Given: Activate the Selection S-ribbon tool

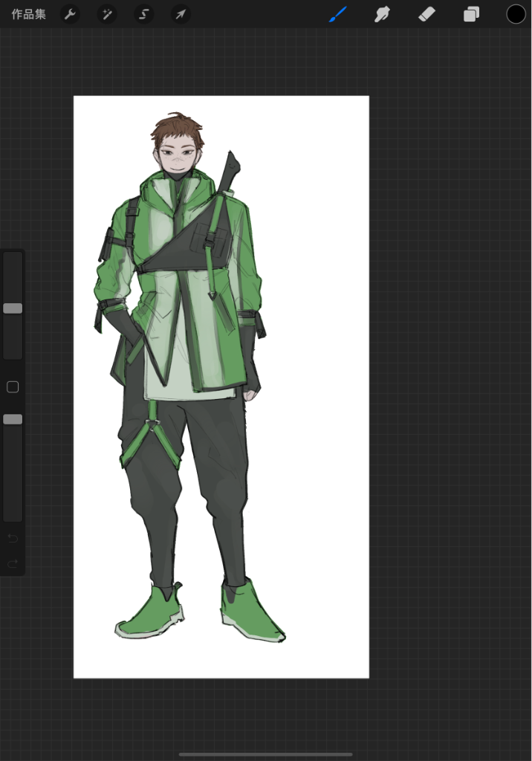Looking at the screenshot, I should pyautogui.click(x=143, y=15).
